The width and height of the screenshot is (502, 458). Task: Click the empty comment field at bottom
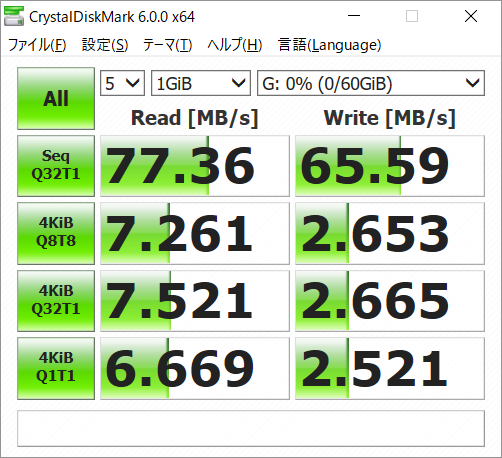pyautogui.click(x=251, y=428)
